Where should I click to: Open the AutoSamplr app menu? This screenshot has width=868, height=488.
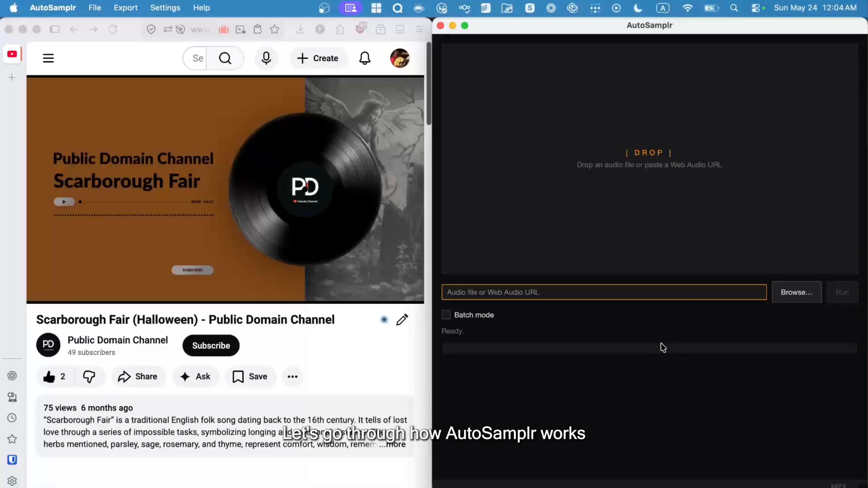point(53,7)
